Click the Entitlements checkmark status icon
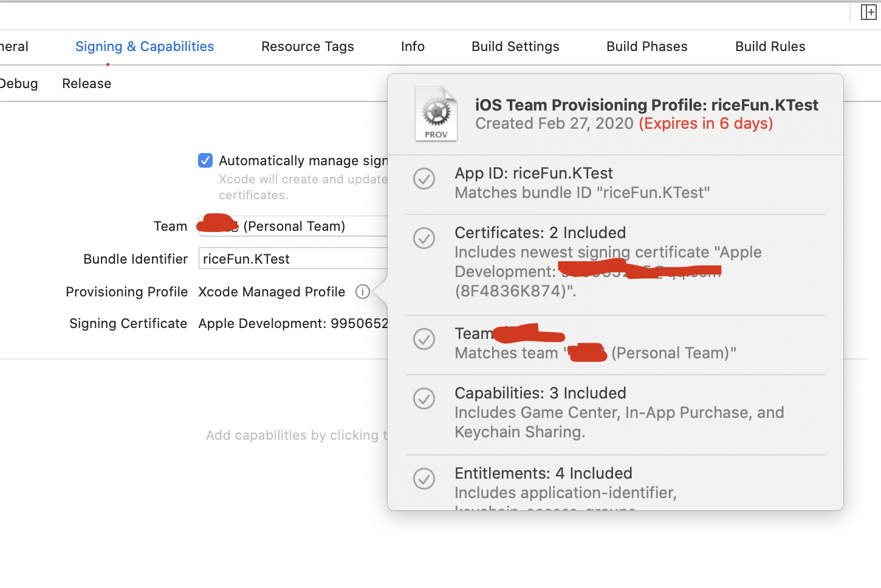Screen dimensions: 881x588 click(424, 479)
